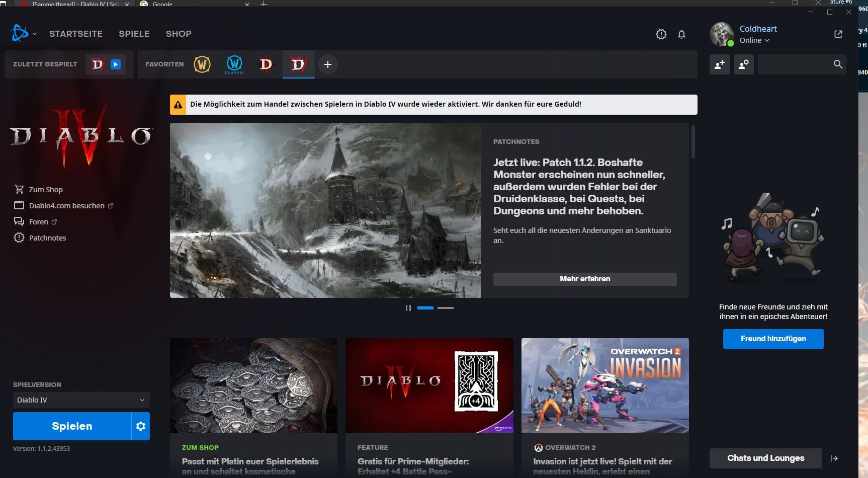Click the Overwatch 2 logo label
Viewport: 868px width, 478px height.
[565, 448]
